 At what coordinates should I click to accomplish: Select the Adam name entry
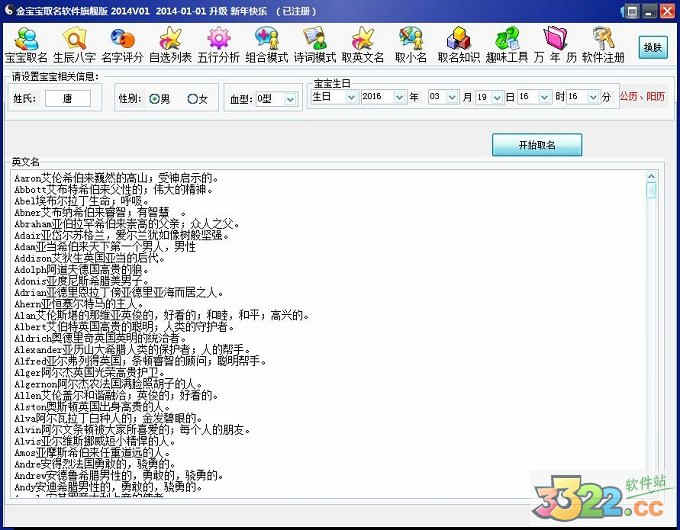tap(105, 247)
